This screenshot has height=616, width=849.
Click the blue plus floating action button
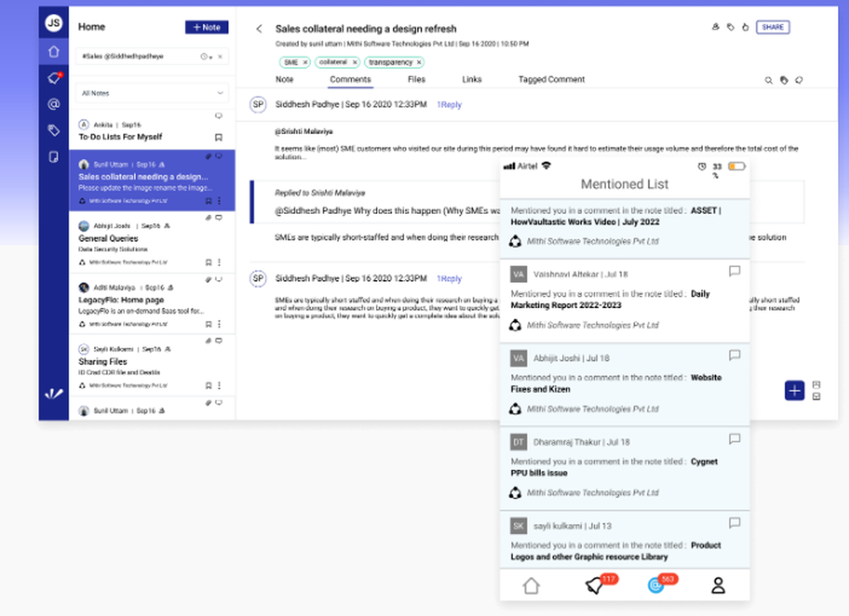coord(795,390)
